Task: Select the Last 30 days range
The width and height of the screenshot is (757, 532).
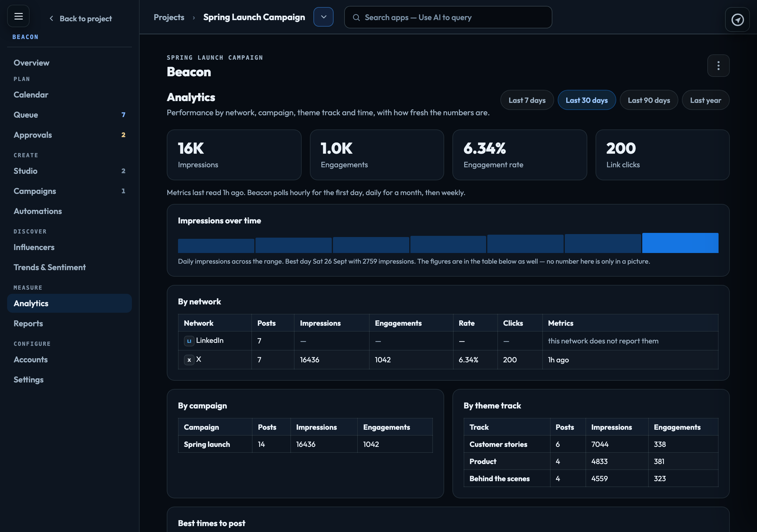Action: point(587,100)
